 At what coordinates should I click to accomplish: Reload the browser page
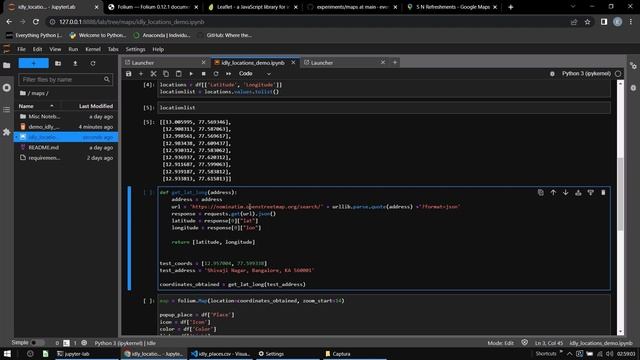[x=36, y=22]
